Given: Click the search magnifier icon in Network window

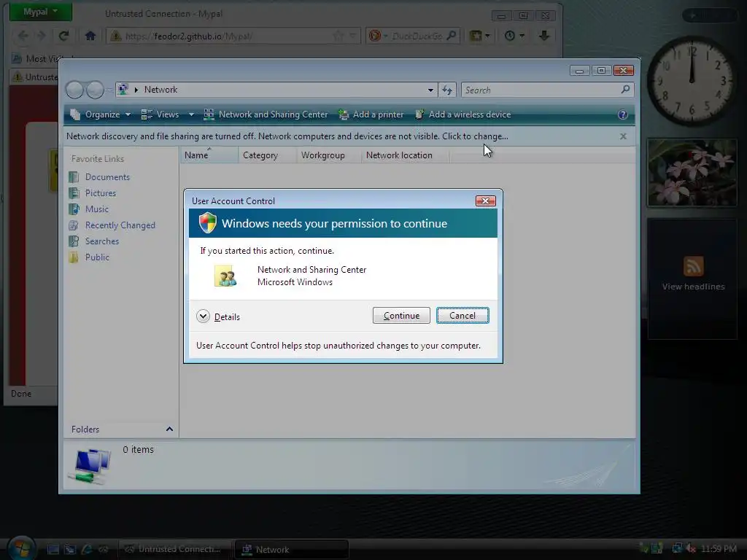Looking at the screenshot, I should coord(625,90).
